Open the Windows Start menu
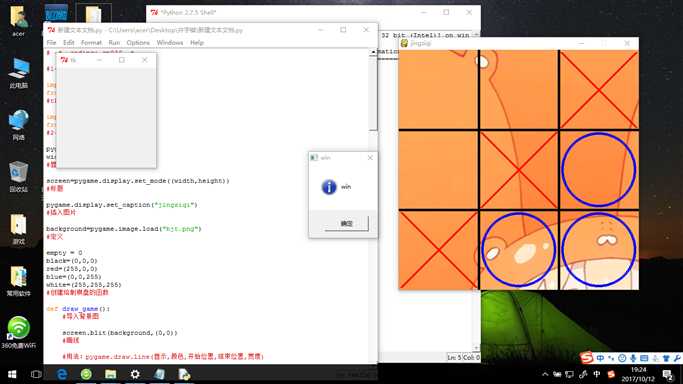 (x=12, y=374)
